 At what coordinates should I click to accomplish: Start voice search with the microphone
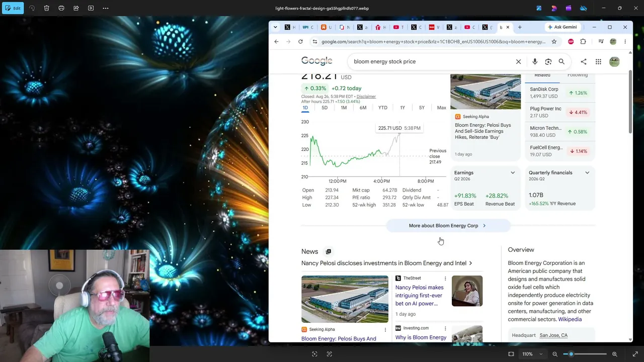pos(535,61)
